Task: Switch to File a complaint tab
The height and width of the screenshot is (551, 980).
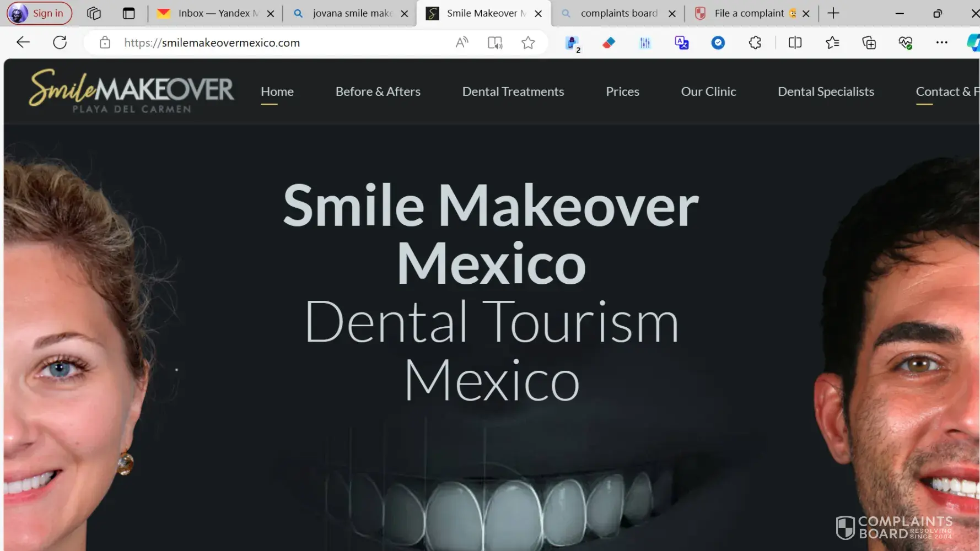Action: coord(749,13)
